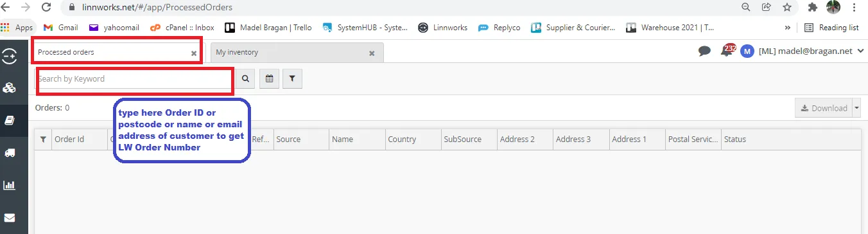Click the grid column filter funnel icon

43,139
